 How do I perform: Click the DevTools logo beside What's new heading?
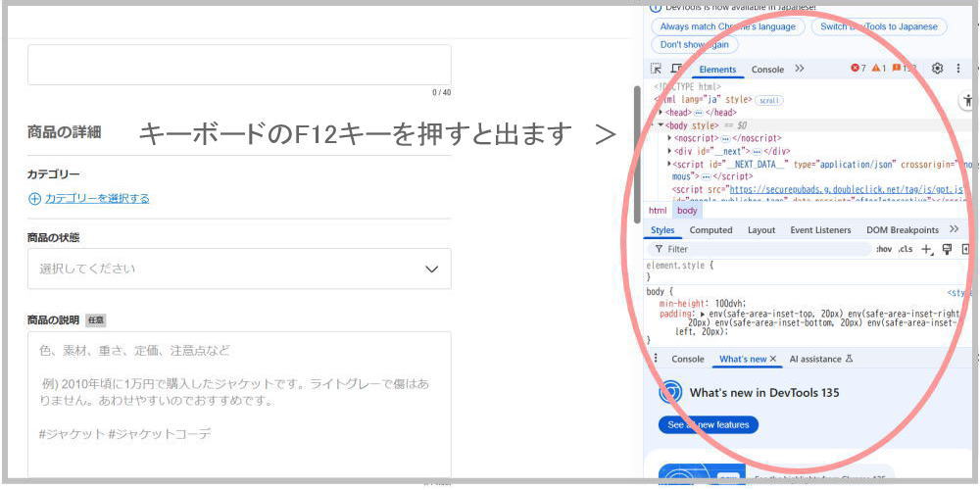pos(670,393)
